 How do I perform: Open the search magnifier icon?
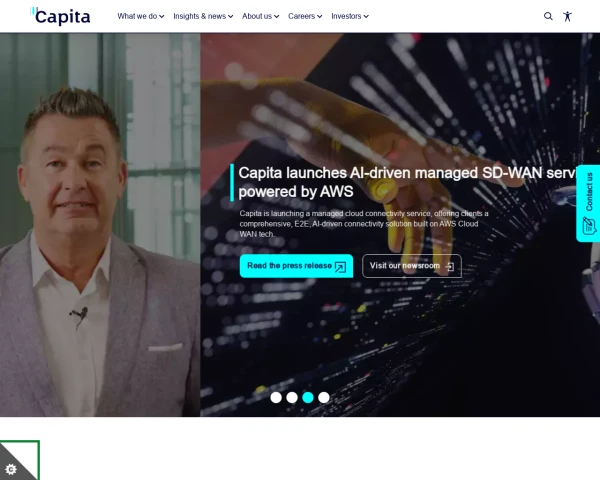point(548,16)
